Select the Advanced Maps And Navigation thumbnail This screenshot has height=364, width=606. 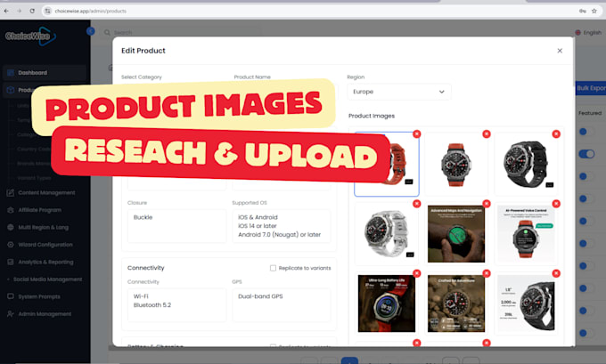click(456, 233)
